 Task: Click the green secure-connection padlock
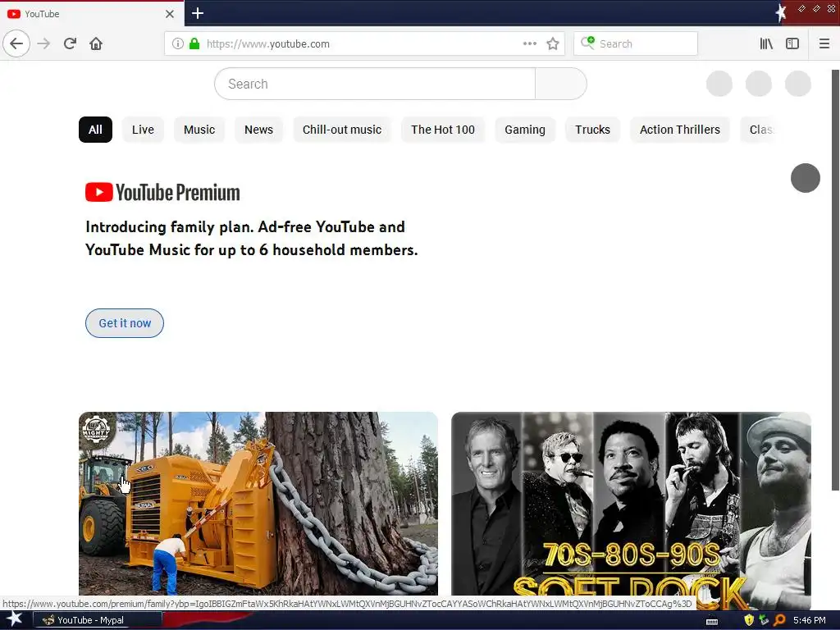[194, 44]
